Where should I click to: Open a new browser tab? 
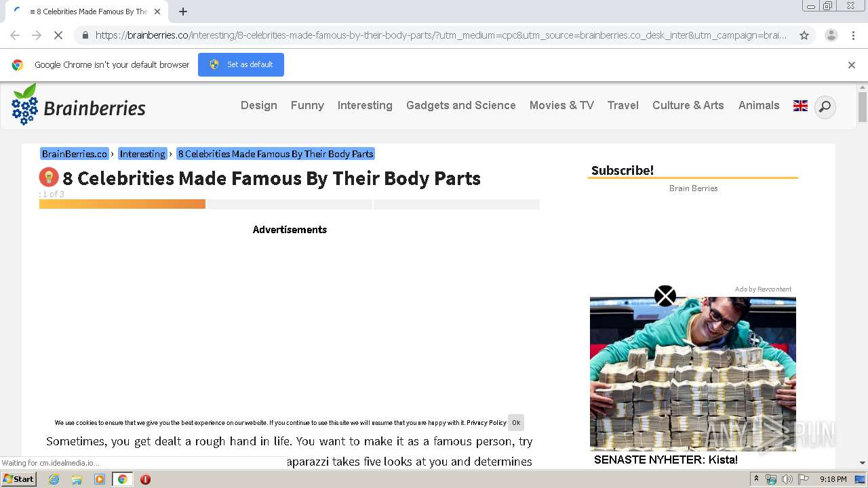pyautogui.click(x=183, y=12)
